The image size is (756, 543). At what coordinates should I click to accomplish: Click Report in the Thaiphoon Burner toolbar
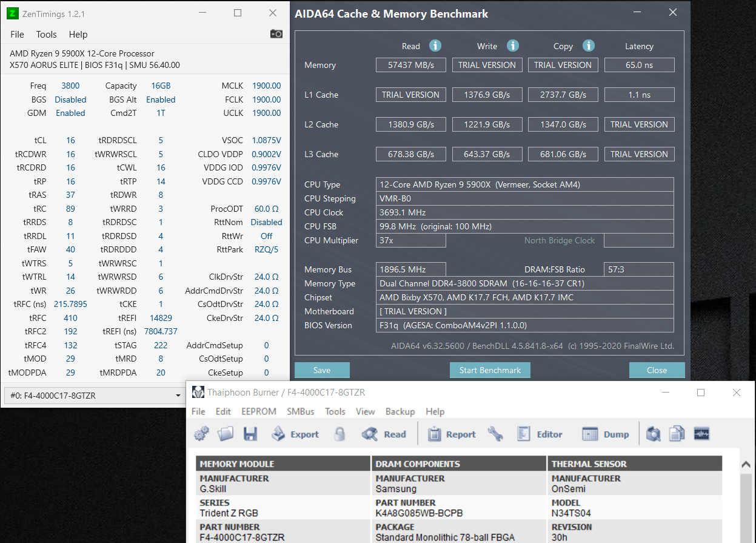[452, 434]
